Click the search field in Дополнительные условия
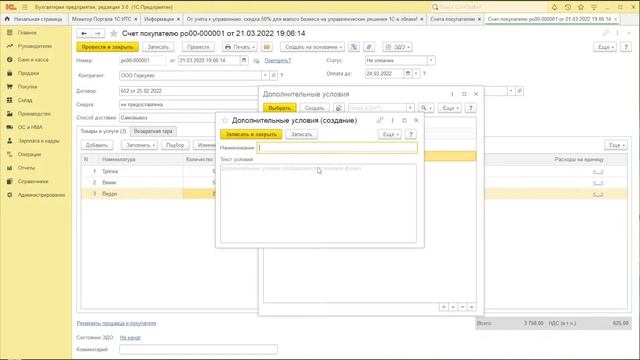This screenshot has height=360, width=640. click(x=377, y=108)
